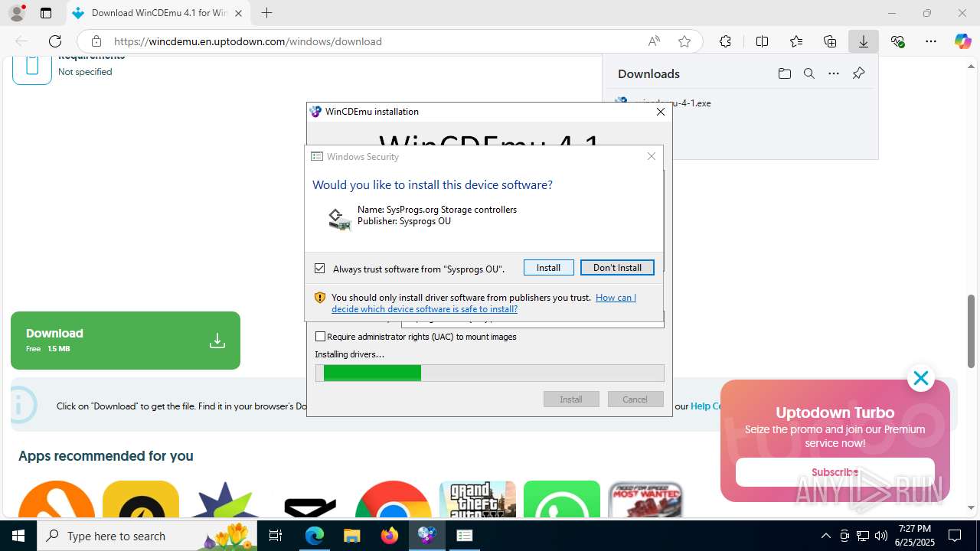Open the Extensions puzzle icon
The image size is (980, 551).
coord(725,41)
